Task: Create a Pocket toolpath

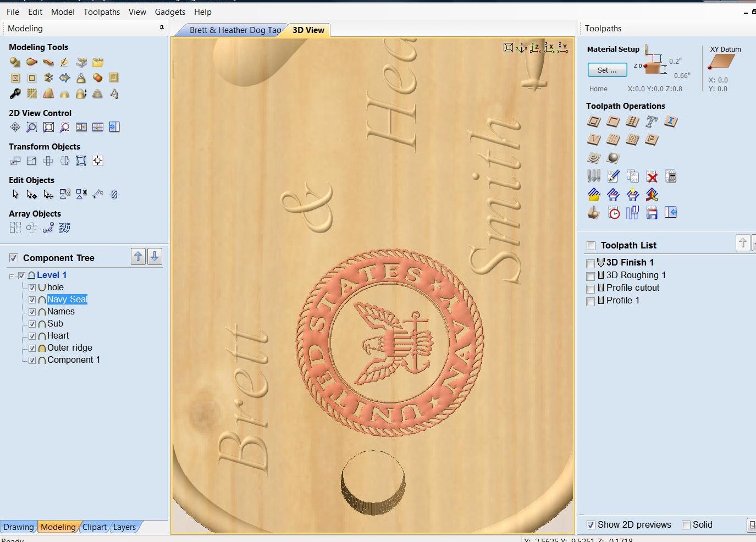Action: click(x=613, y=121)
